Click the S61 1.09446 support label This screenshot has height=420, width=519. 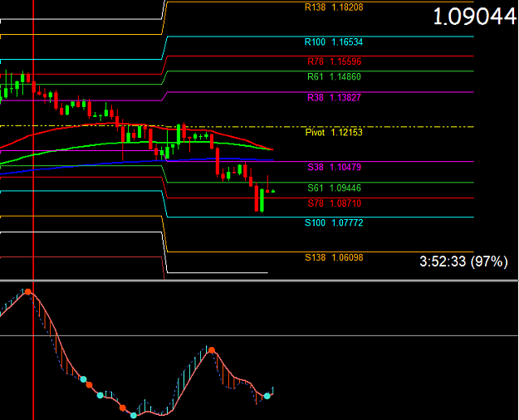coord(334,188)
